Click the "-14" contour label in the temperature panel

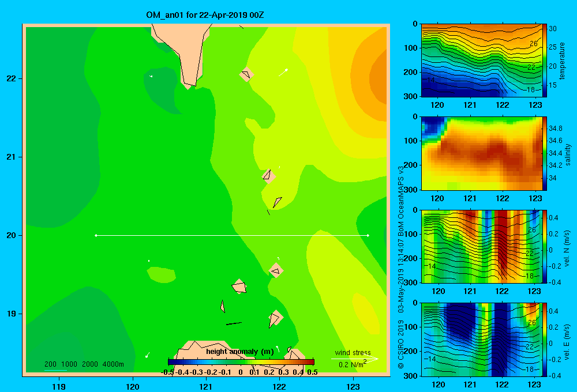[x=429, y=80]
